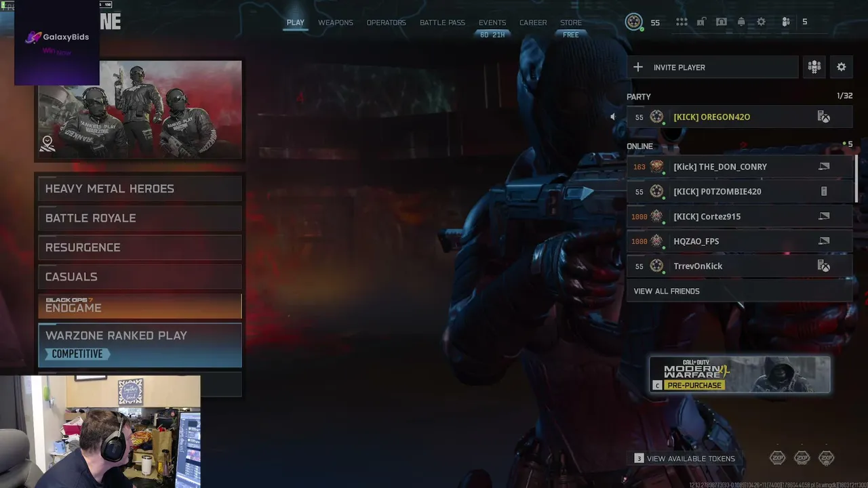Screen dimensions: 868x488
Task: Open the Black Ops 7 Endgame mode
Action: [140, 306]
